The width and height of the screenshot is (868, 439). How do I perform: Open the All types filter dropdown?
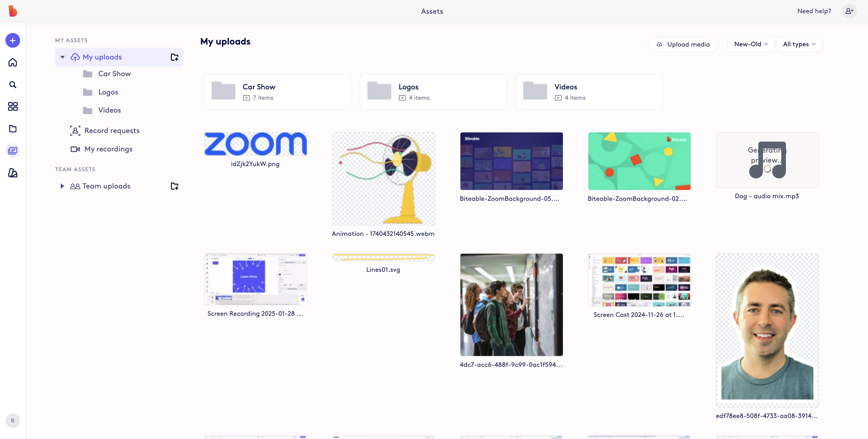pos(799,44)
